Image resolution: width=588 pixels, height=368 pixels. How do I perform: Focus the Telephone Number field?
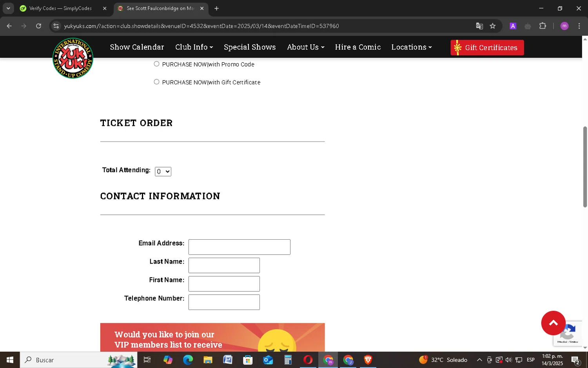pyautogui.click(x=224, y=302)
